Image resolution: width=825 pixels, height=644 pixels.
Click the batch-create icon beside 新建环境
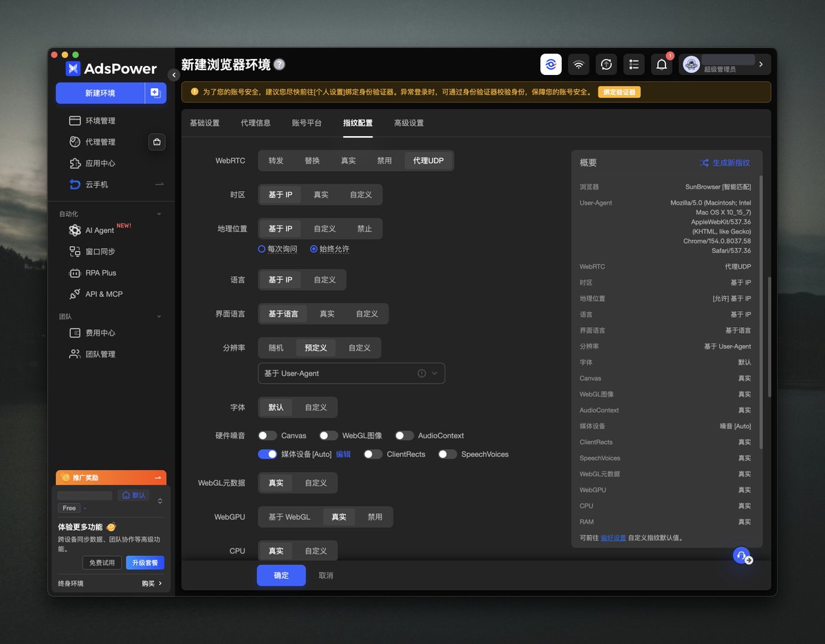click(x=155, y=93)
